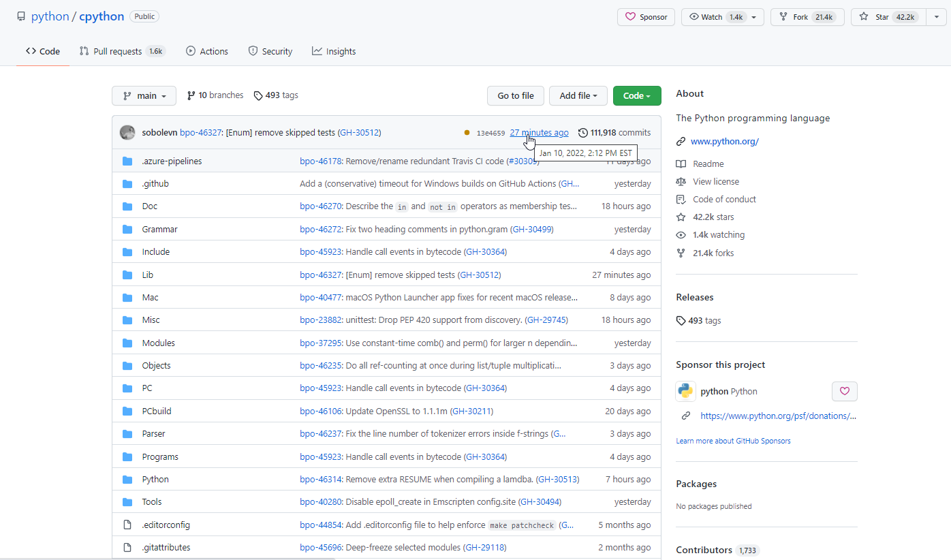951x560 pixels.
Task: Open the green Code dropdown
Action: pos(636,95)
